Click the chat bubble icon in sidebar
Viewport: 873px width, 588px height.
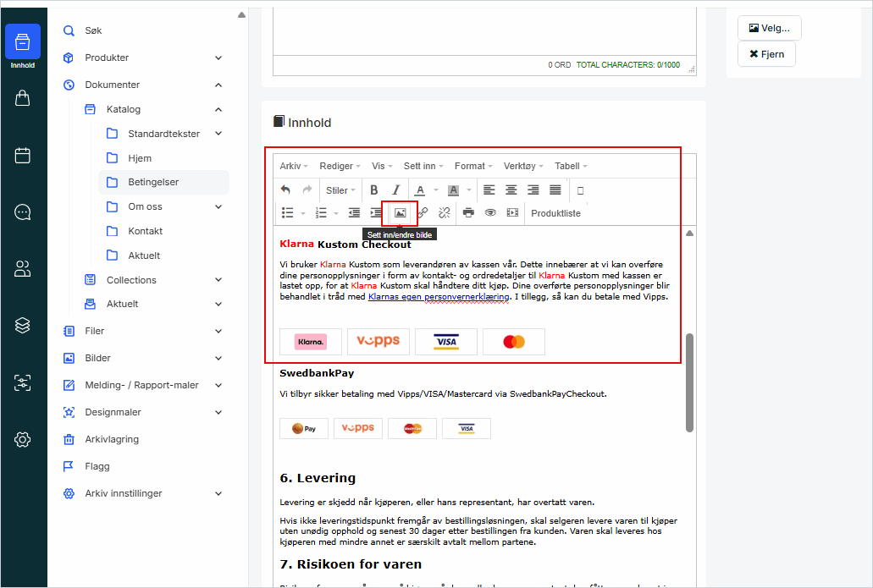tap(23, 212)
